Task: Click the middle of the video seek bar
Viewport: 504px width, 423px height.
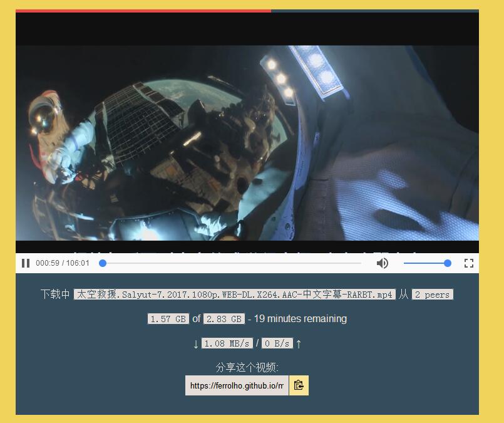Action: pyautogui.click(x=232, y=263)
